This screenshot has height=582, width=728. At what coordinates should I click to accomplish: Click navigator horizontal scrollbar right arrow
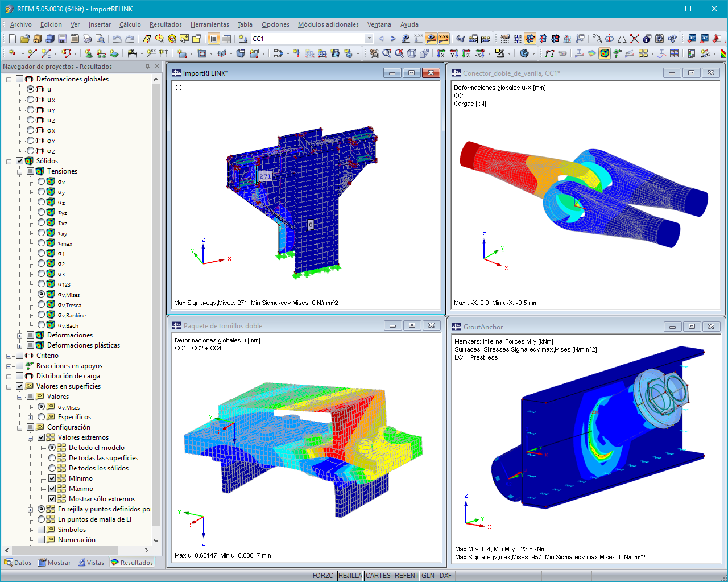click(147, 550)
